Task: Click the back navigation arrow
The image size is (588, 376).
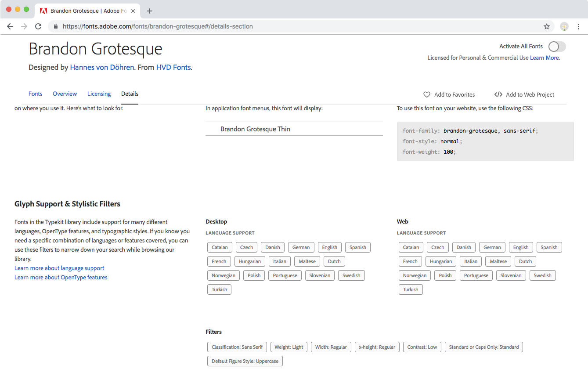Action: click(10, 26)
